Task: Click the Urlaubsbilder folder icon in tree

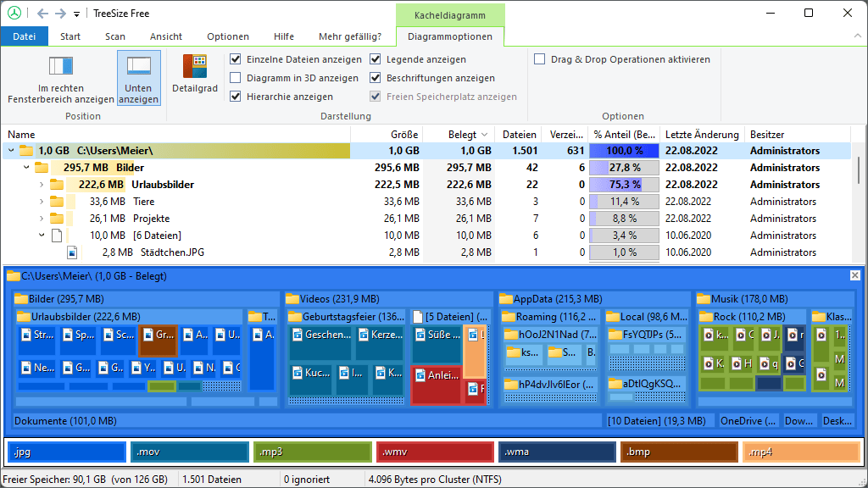Action: pos(57,184)
